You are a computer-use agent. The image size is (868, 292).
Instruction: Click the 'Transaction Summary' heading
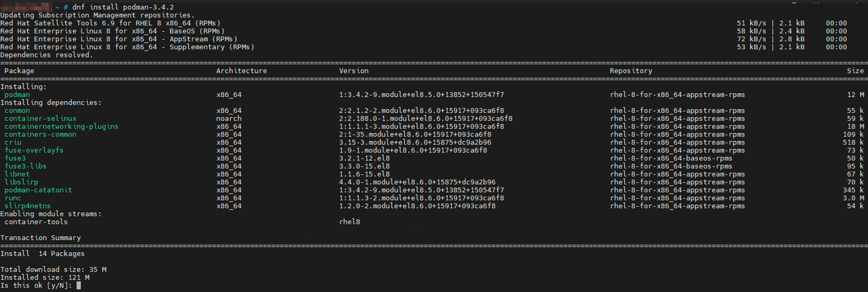41,237
